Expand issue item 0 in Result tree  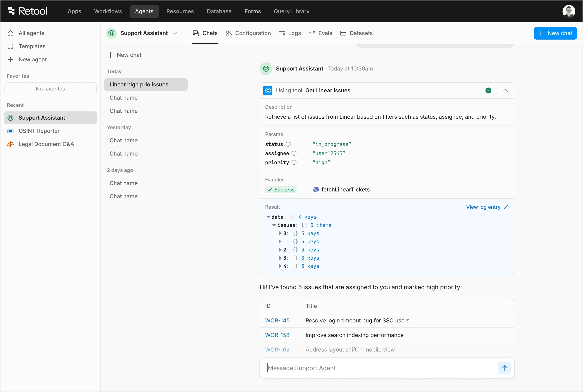pyautogui.click(x=280, y=233)
